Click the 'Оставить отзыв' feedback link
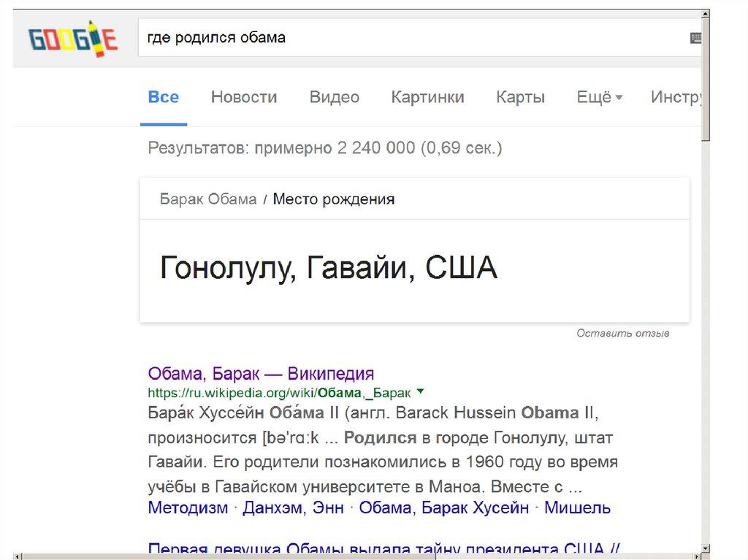This screenshot has height=560, width=748. coord(622,334)
